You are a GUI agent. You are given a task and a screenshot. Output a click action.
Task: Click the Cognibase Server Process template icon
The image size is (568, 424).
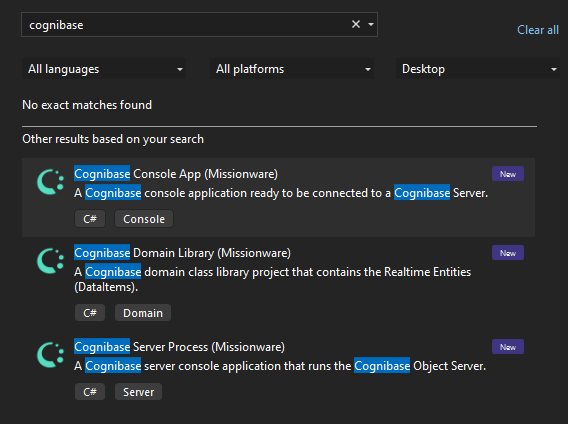[50, 355]
